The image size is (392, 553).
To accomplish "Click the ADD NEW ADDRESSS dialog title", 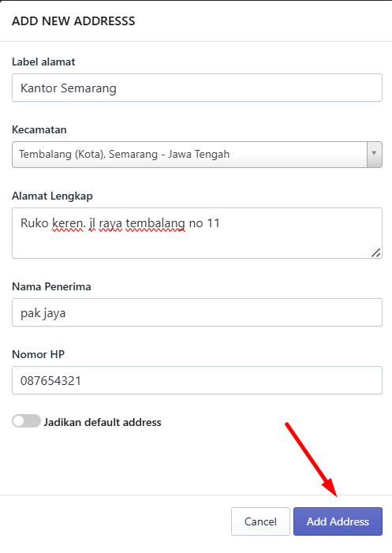I will [73, 21].
